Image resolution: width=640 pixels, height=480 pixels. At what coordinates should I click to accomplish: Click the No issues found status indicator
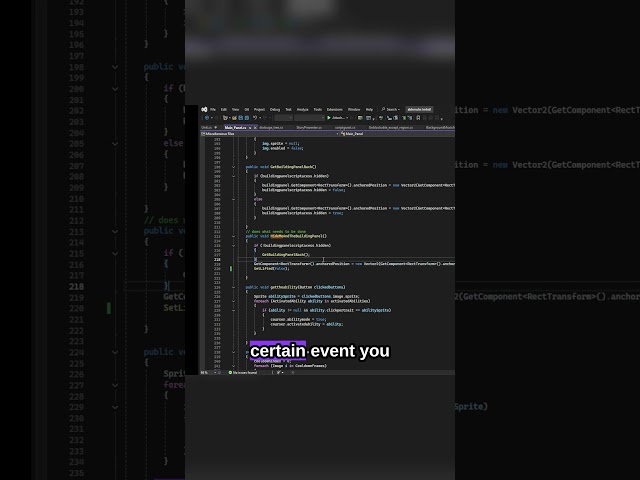coord(243,372)
